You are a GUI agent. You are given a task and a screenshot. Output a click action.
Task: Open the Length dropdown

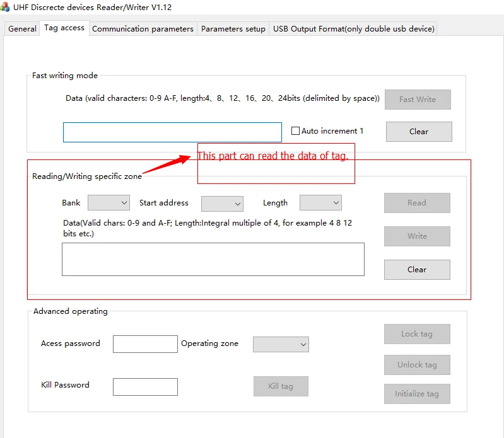coord(320,203)
